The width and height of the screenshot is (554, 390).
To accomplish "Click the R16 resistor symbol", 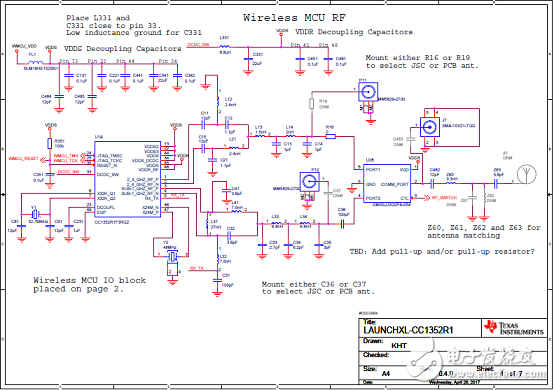I will (x=331, y=136).
